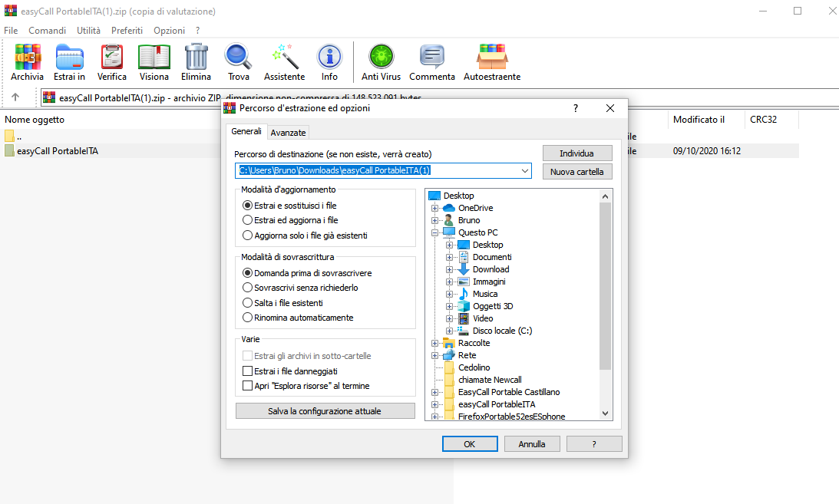Expand the Download tree node
This screenshot has width=839, height=504.
point(450,269)
